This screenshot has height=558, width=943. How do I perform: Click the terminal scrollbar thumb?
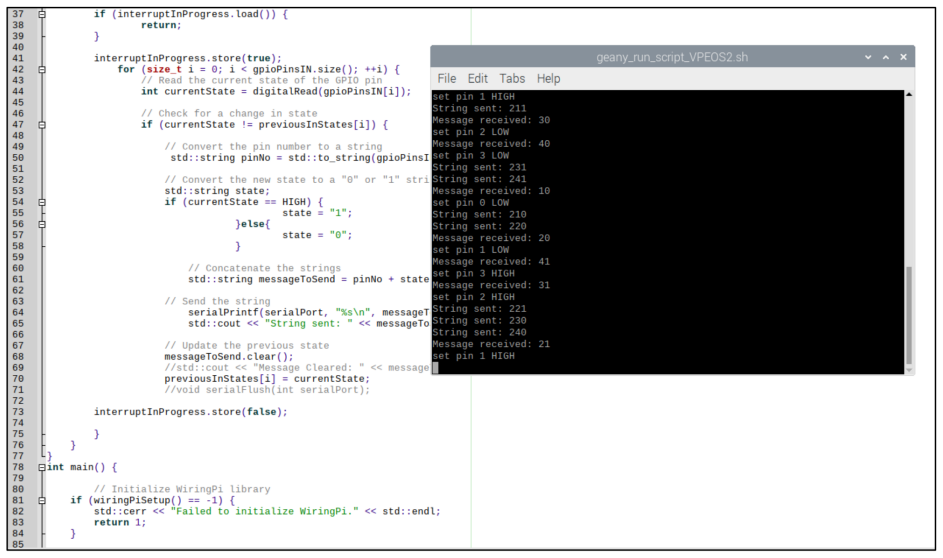[909, 314]
